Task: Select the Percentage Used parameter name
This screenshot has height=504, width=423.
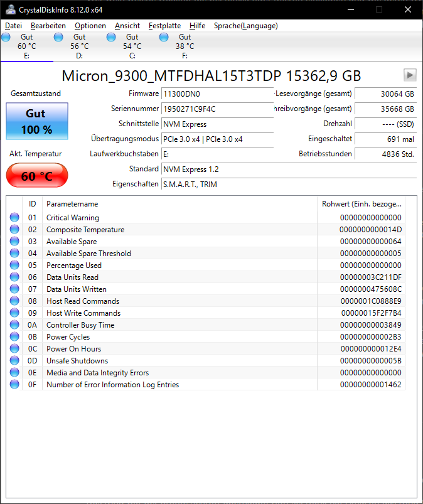Action: [x=74, y=265]
